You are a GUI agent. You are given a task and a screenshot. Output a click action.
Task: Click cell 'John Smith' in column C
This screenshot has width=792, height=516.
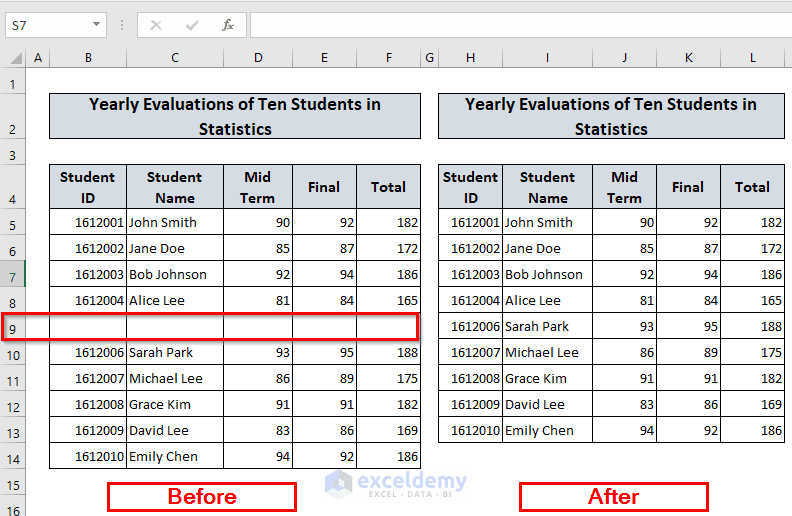pos(175,222)
